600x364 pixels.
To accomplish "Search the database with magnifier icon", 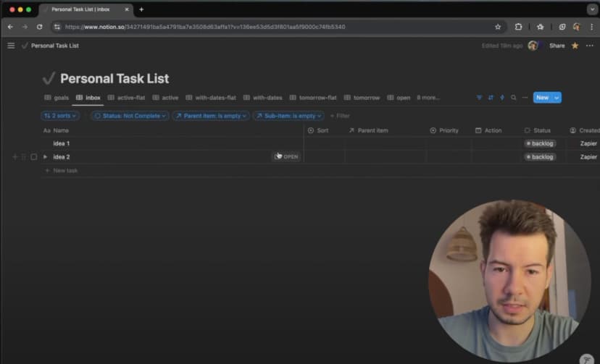I will click(x=514, y=98).
